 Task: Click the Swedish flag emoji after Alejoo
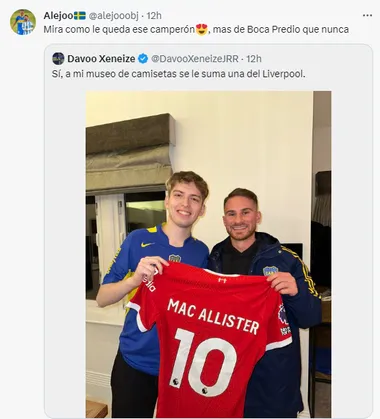pos(80,15)
